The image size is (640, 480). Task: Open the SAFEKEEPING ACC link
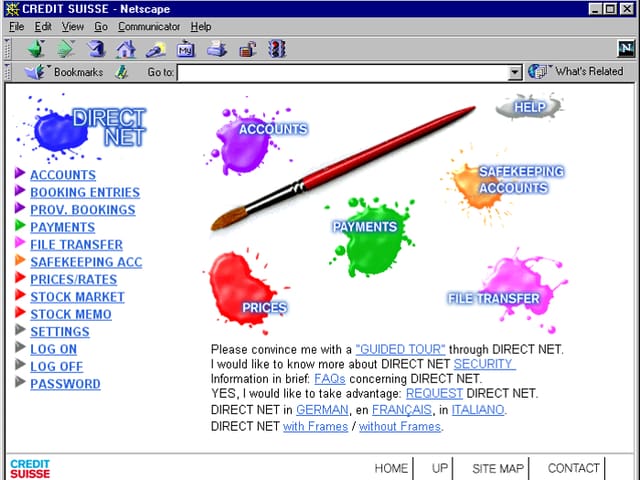click(86, 262)
